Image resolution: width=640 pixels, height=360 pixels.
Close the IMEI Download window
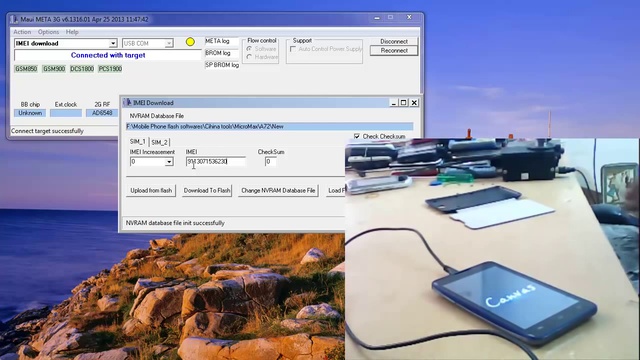pos(414,103)
